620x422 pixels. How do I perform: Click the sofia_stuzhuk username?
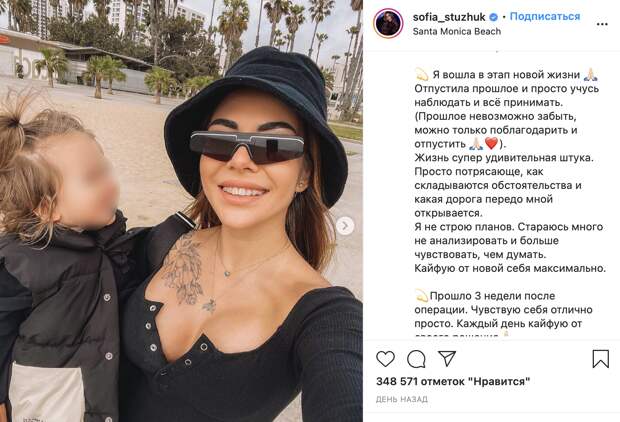(449, 17)
